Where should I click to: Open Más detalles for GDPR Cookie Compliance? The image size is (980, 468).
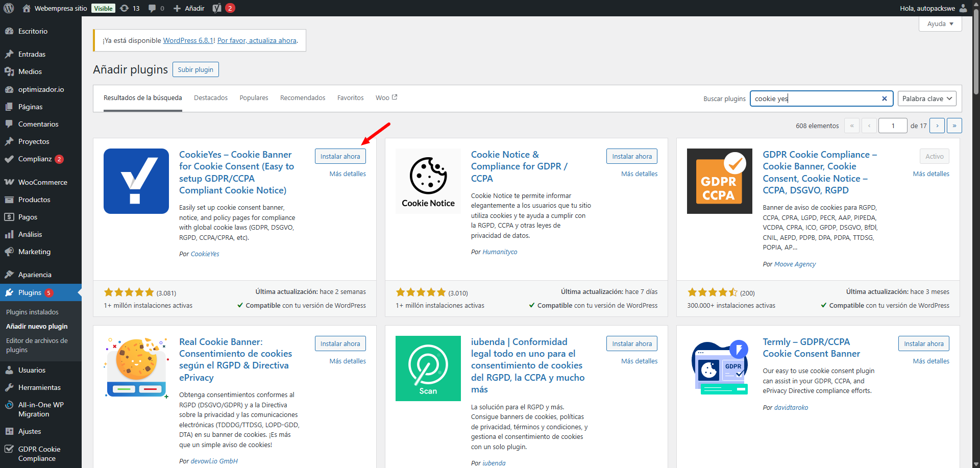coord(931,174)
